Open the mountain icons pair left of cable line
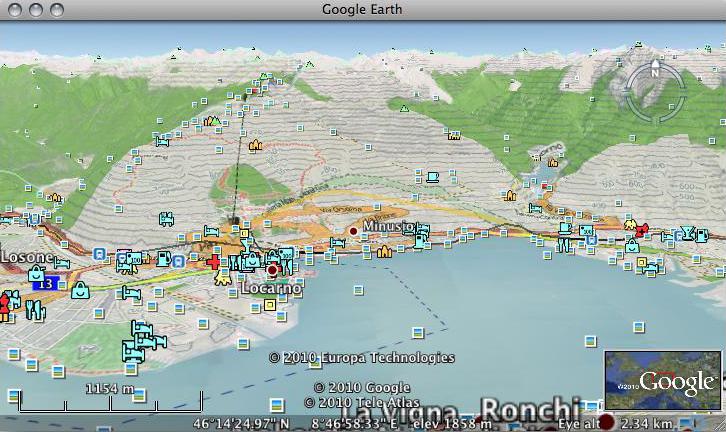 pos(212,121)
